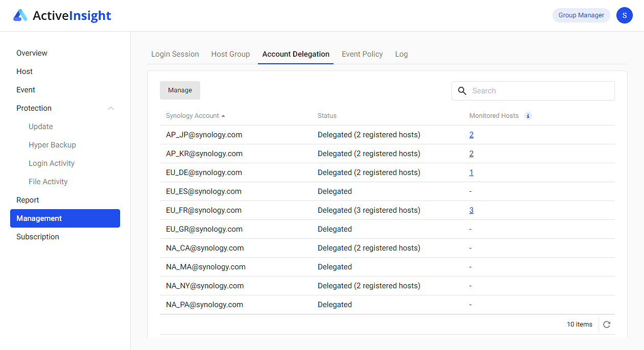
Task: Click inside the Search input field
Action: [x=536, y=91]
